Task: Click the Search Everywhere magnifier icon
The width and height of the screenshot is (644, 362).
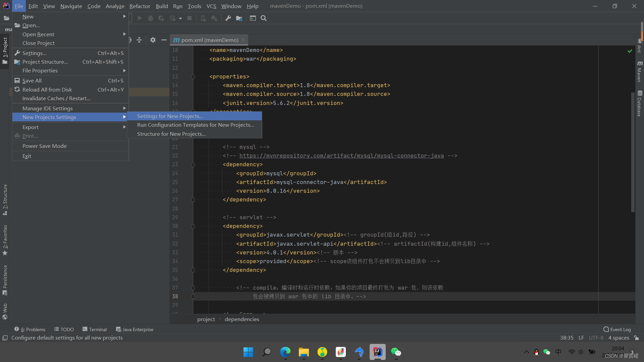Action: coord(264,18)
